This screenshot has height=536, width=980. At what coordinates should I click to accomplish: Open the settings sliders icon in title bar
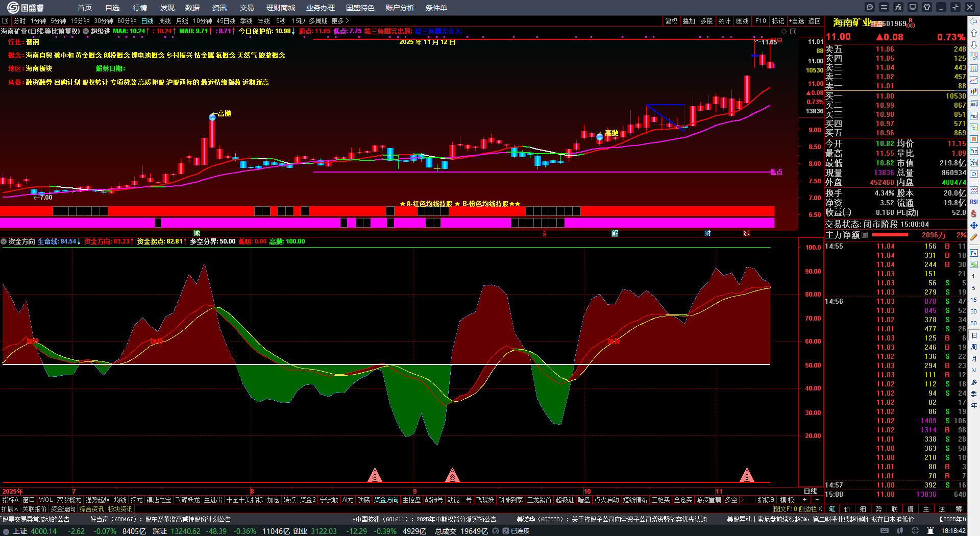tap(884, 7)
